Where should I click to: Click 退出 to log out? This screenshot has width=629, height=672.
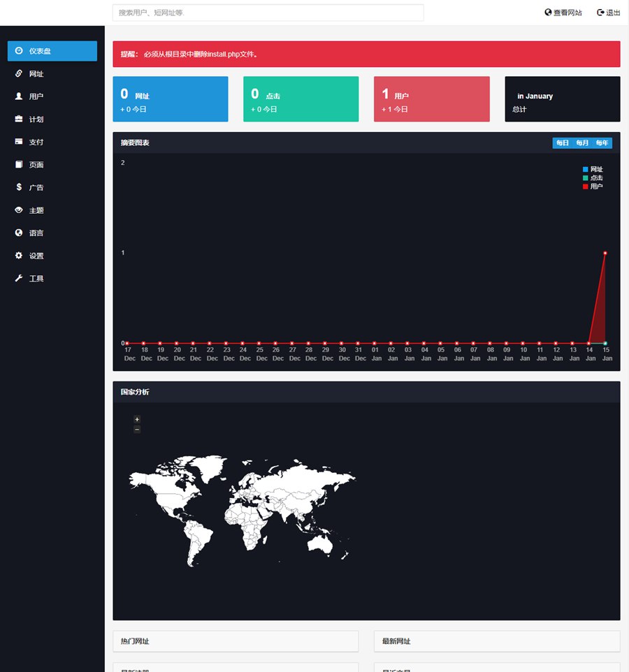pyautogui.click(x=608, y=13)
